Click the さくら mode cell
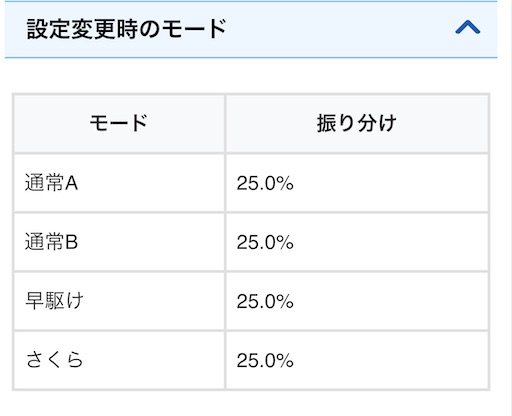This screenshot has width=512, height=416. tap(119, 360)
